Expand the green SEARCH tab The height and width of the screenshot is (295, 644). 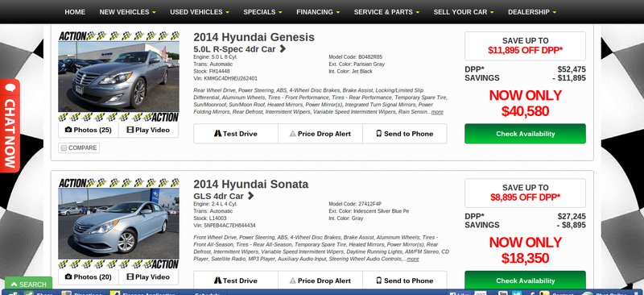click(x=28, y=284)
